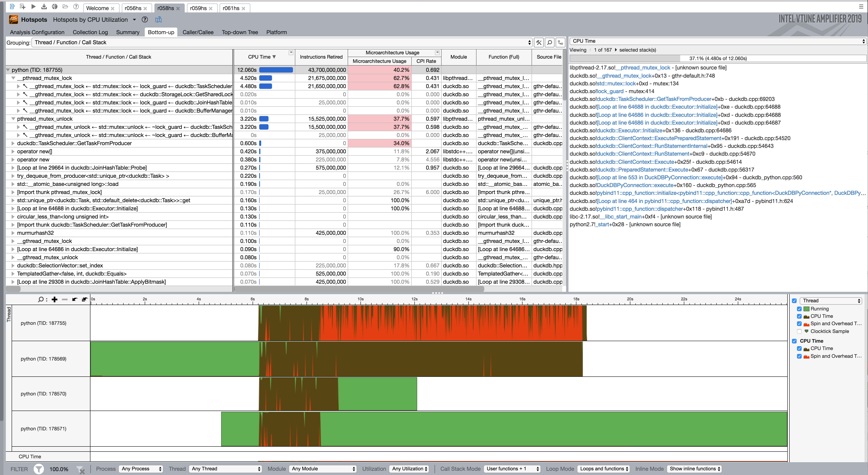Close the Welcome tab

113,8
